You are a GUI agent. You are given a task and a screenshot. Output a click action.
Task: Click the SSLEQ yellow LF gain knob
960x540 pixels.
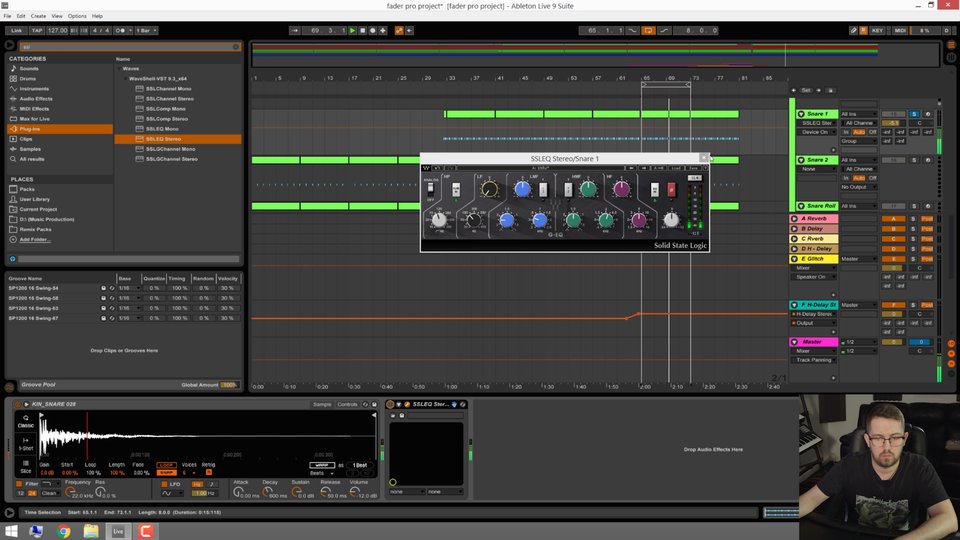489,189
